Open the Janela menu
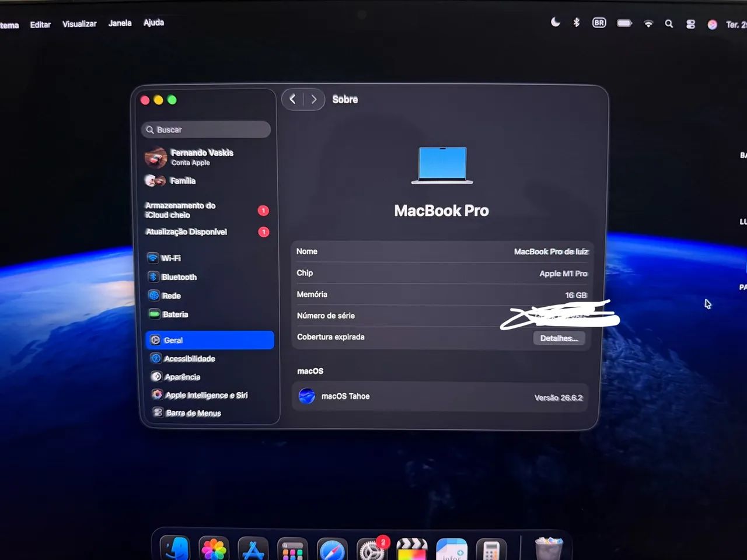The width and height of the screenshot is (747, 560). click(120, 23)
